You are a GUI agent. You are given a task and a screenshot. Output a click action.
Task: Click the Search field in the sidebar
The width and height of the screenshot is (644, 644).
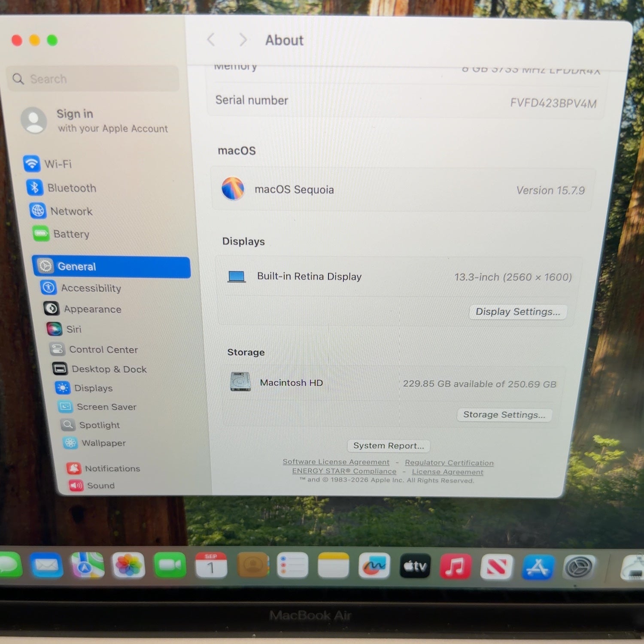pyautogui.click(x=93, y=79)
